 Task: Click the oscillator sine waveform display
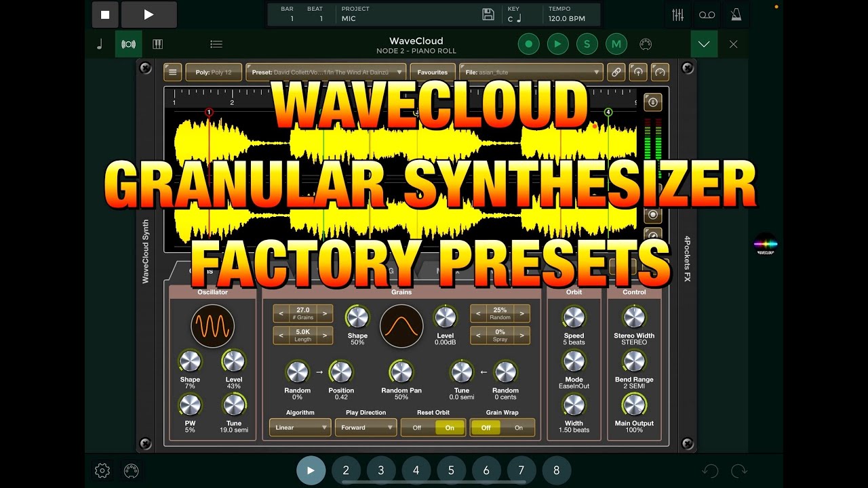[212, 326]
